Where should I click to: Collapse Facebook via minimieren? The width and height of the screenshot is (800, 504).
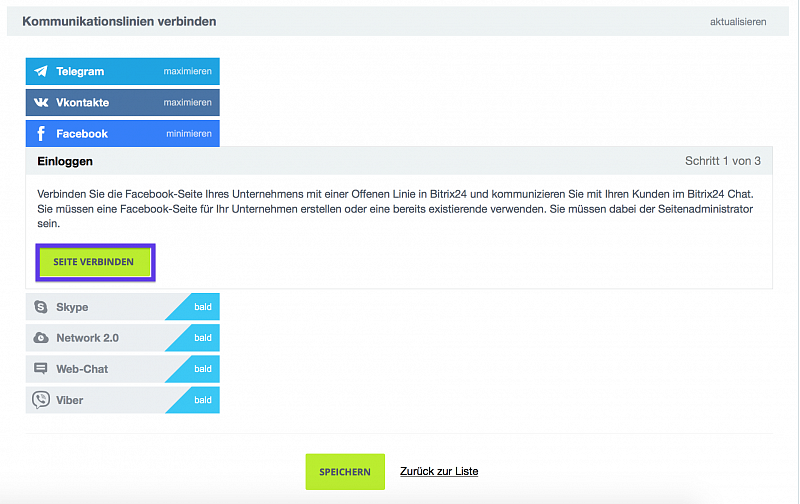pos(189,134)
